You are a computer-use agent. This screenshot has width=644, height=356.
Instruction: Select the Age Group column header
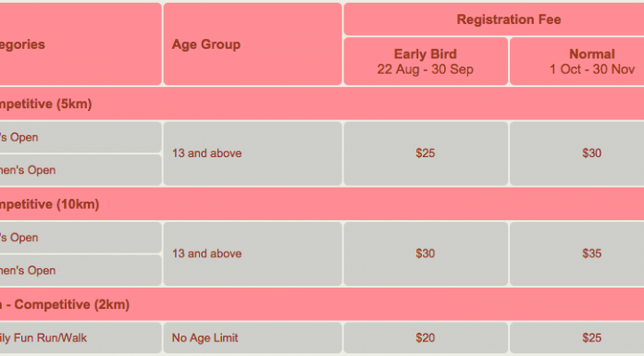[x=253, y=44]
